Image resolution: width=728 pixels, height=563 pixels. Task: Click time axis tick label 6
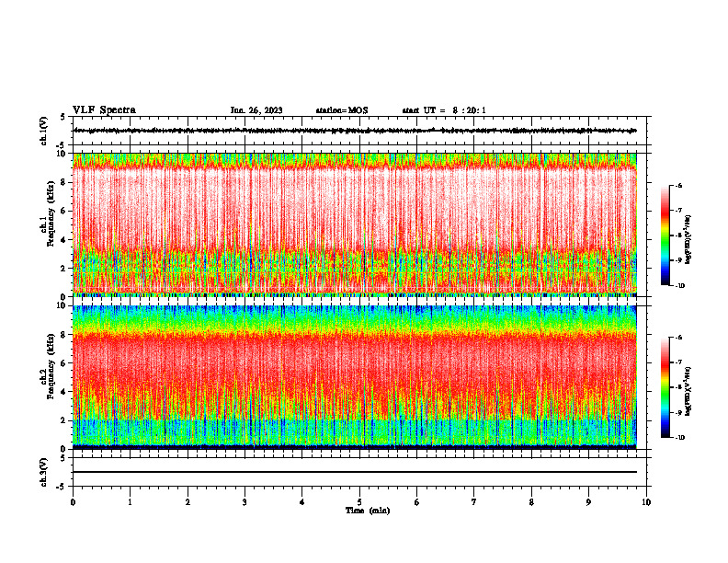point(417,502)
